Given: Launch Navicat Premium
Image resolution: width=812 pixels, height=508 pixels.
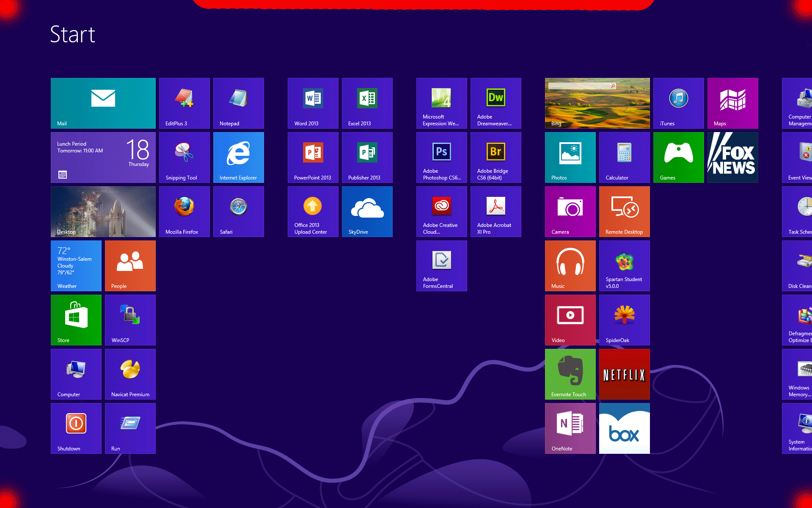Looking at the screenshot, I should click(x=130, y=374).
